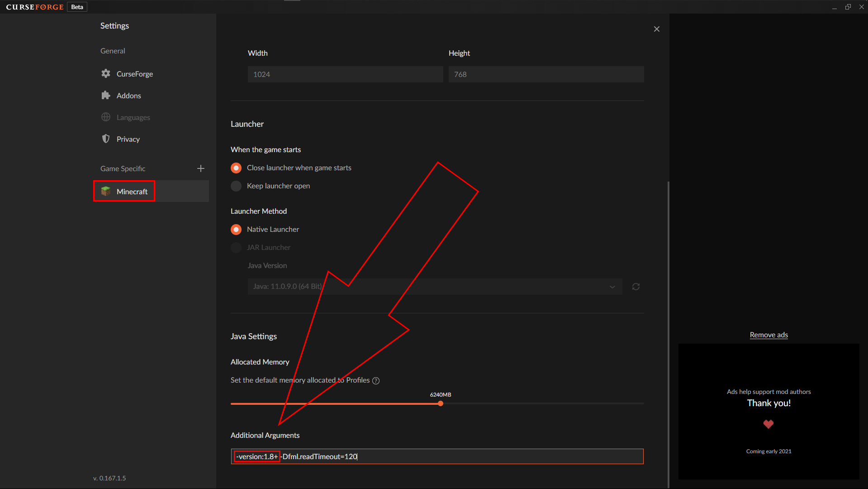Open the Languages settings section
868x489 pixels.
(x=151, y=117)
